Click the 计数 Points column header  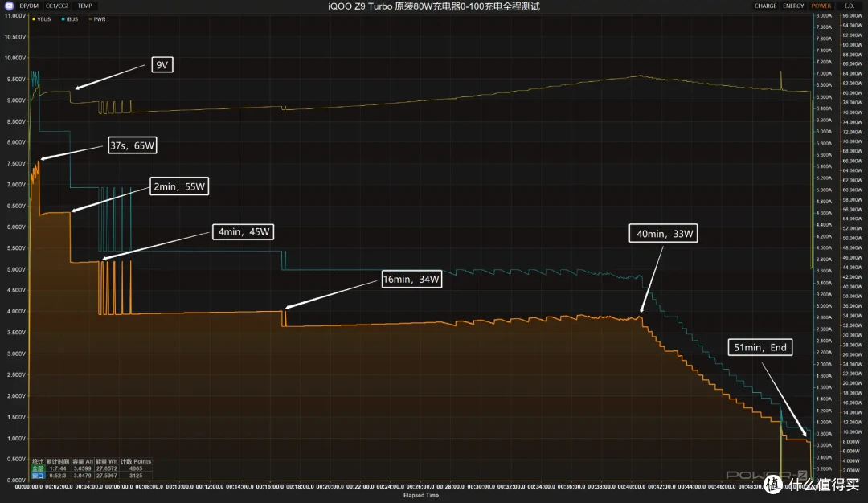click(x=136, y=461)
